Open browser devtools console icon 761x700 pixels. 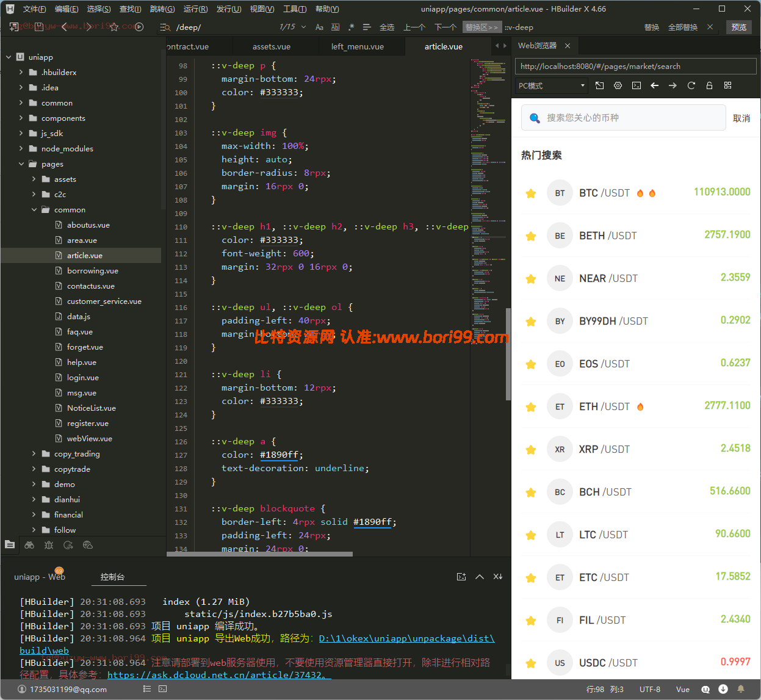point(637,85)
